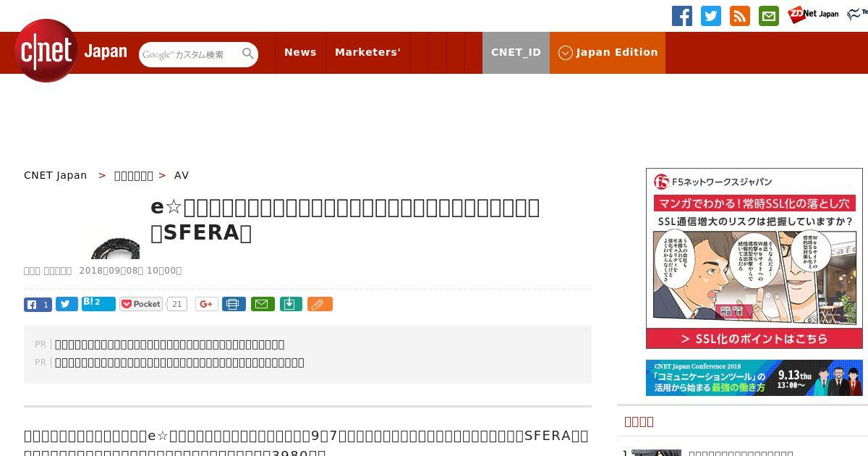Viewport: 868px width, 456px height.
Task: Save article to Pocket
Action: (141, 304)
